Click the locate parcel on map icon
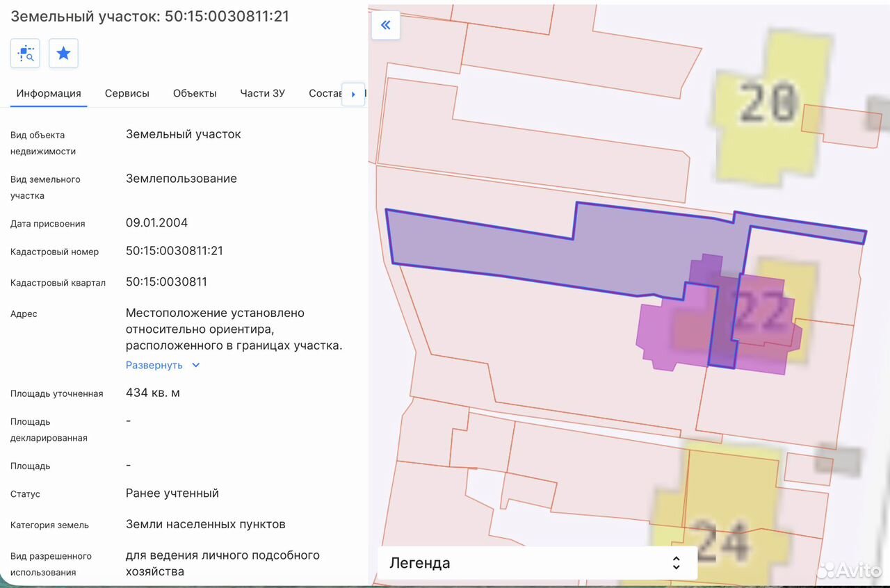 [25, 54]
